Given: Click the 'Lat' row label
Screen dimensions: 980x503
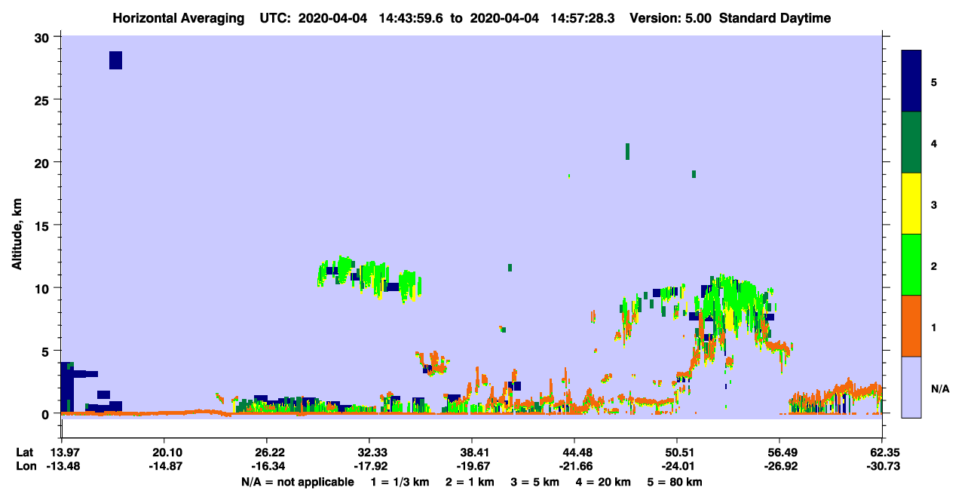Looking at the screenshot, I should tap(25, 452).
